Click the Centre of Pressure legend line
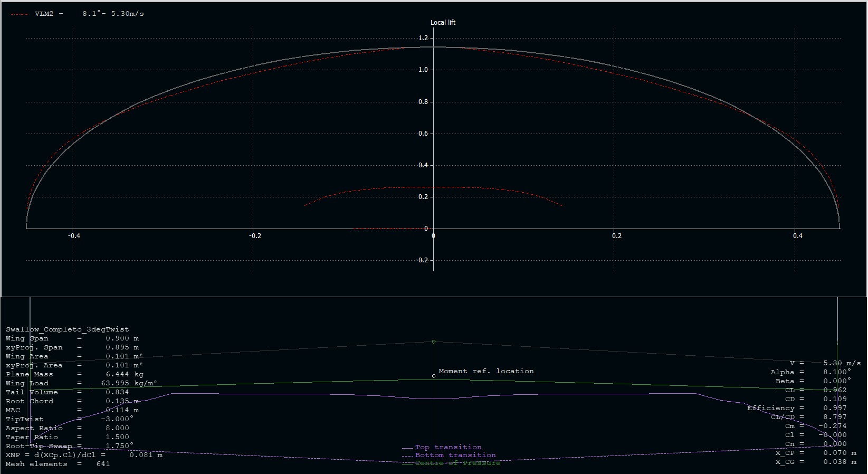The width and height of the screenshot is (868, 474). pyautogui.click(x=407, y=464)
